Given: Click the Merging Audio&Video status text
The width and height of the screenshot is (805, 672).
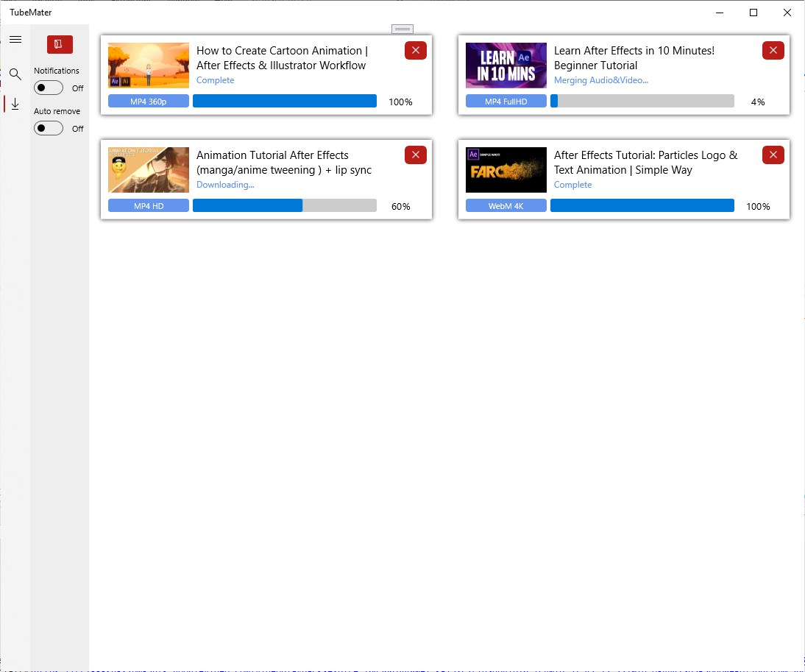Looking at the screenshot, I should coord(600,80).
